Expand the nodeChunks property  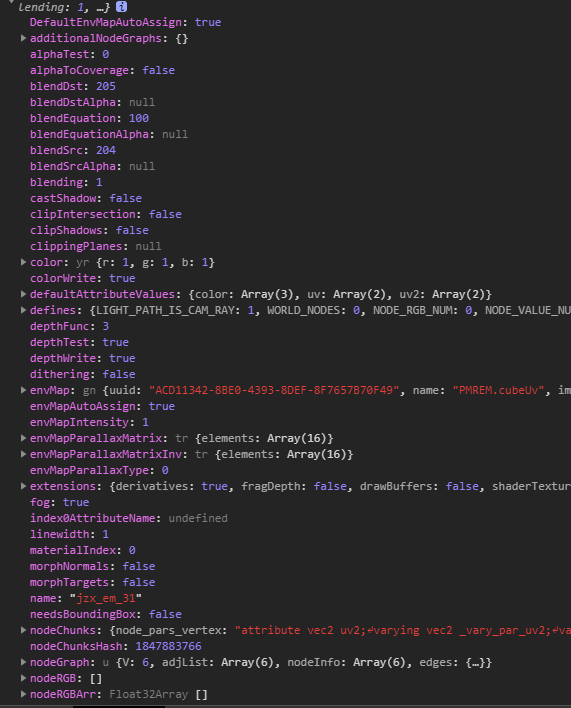click(23, 630)
